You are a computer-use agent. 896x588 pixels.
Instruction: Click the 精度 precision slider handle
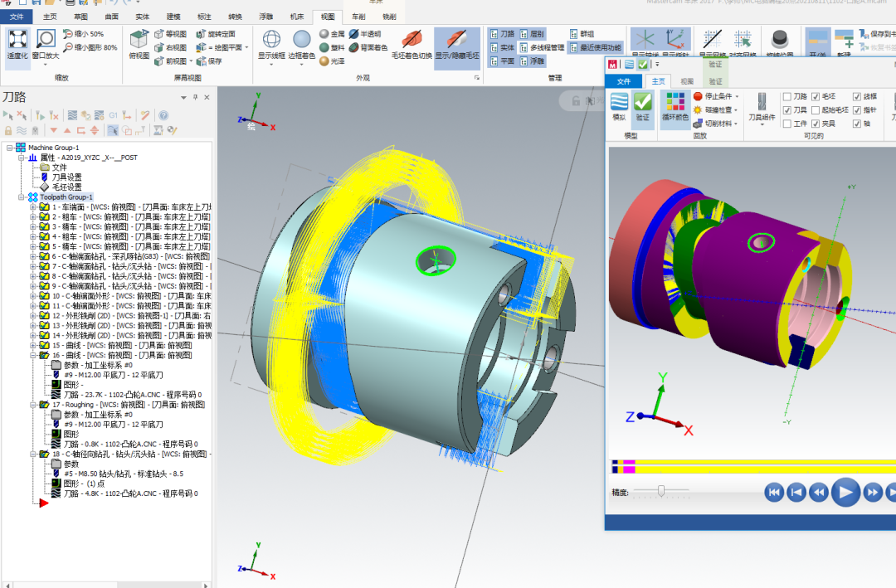click(661, 491)
